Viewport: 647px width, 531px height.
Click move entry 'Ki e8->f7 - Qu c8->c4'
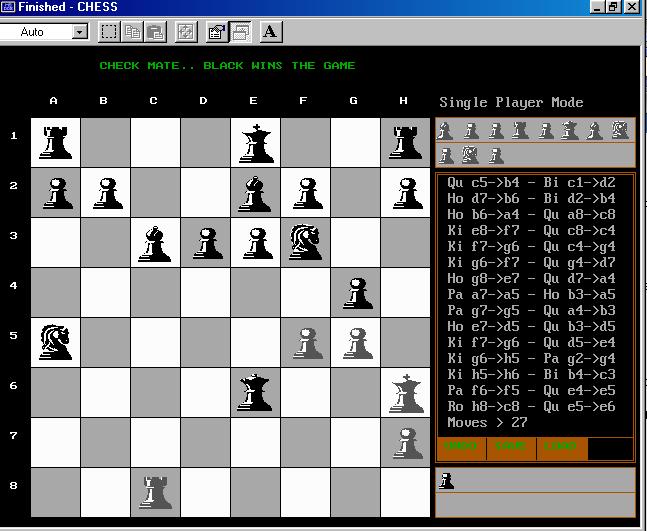click(x=531, y=230)
